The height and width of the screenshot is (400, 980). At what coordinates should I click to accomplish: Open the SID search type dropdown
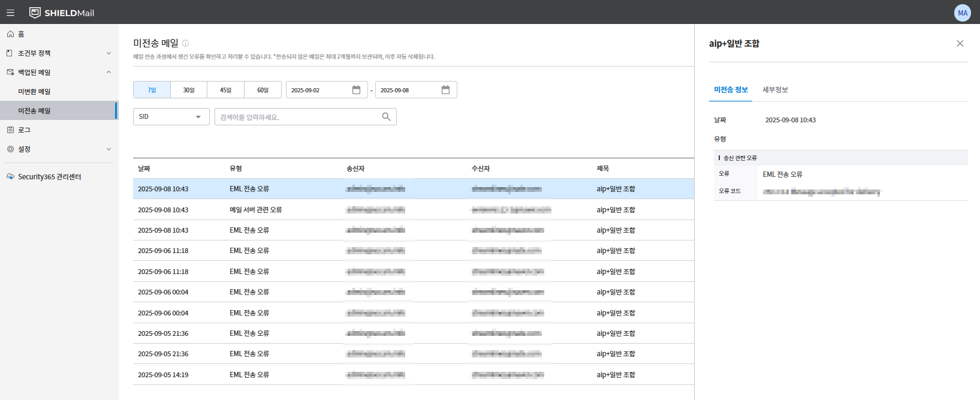point(171,117)
